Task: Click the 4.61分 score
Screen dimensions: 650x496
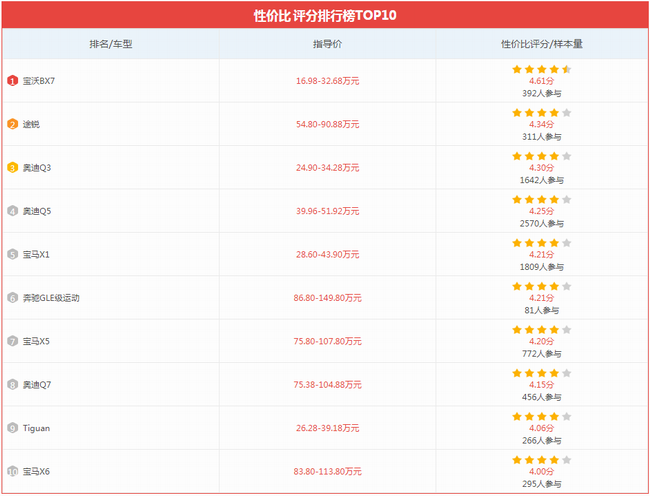Action: (541, 81)
